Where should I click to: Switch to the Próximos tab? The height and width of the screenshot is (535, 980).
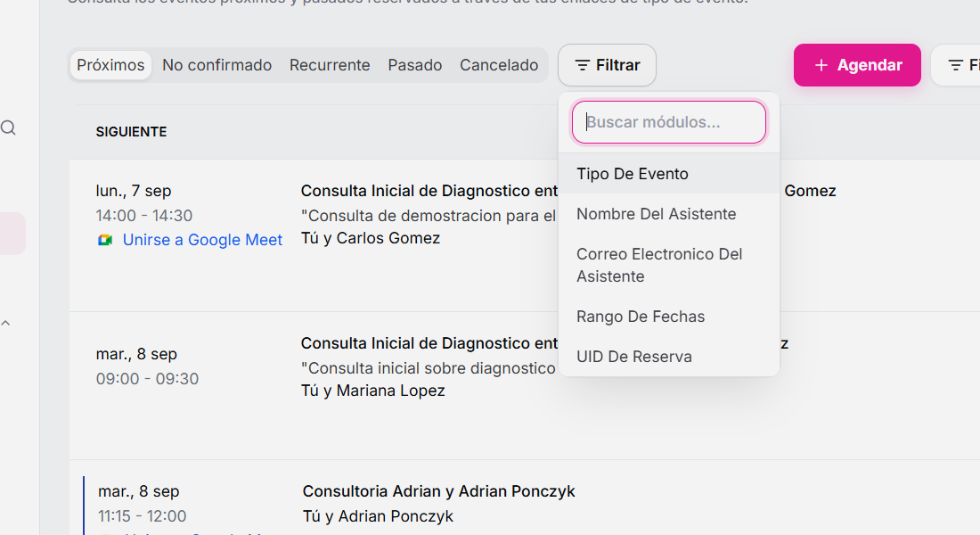(110, 65)
